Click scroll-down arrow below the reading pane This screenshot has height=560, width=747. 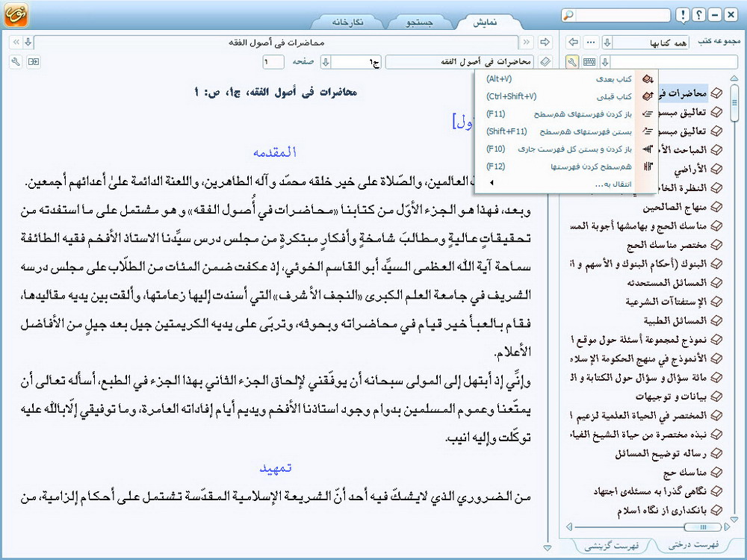548,548
